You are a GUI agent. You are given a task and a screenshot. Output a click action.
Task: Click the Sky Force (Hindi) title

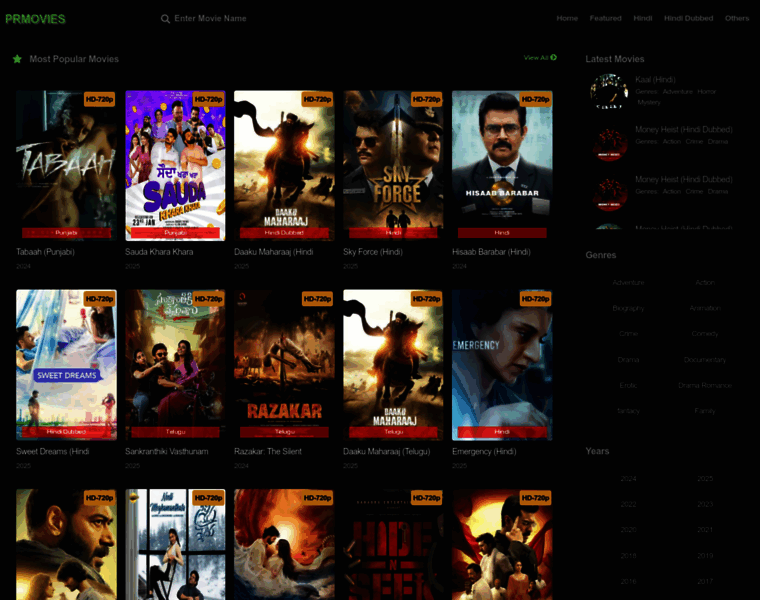tap(373, 252)
